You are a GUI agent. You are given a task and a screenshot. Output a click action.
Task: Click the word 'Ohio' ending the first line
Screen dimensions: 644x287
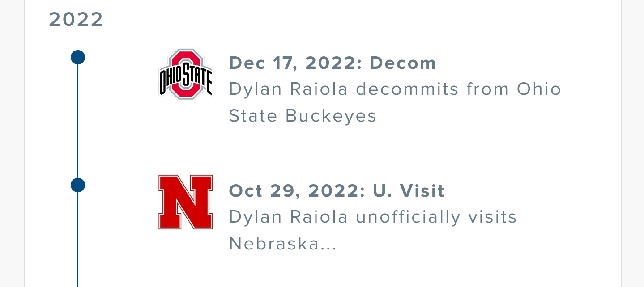(539, 89)
